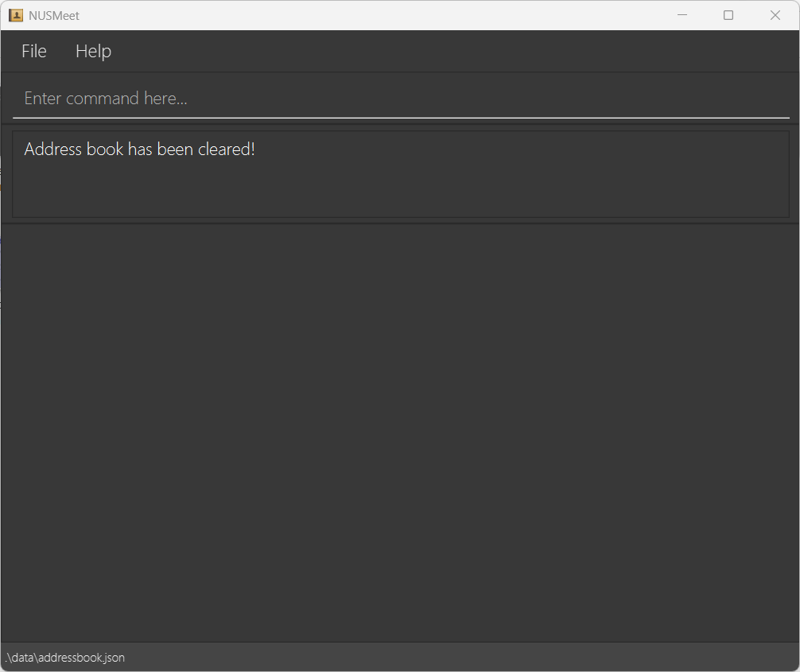Image resolution: width=800 pixels, height=672 pixels.
Task: Click empty space inside the result display box
Action: (x=477, y=187)
